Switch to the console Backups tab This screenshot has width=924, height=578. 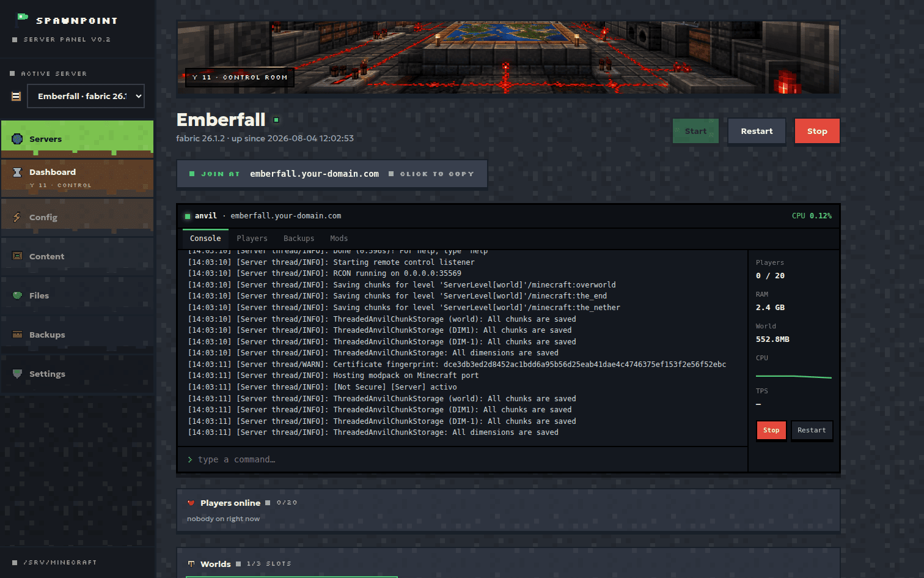[299, 239]
